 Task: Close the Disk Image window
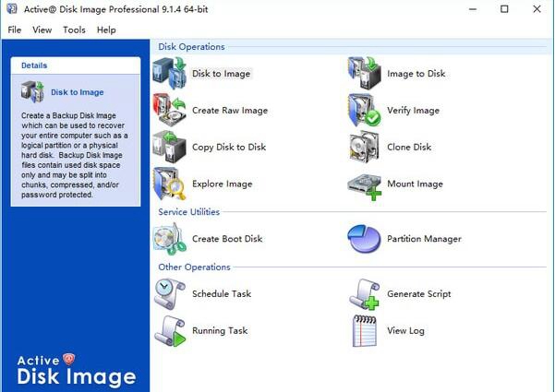[x=537, y=9]
